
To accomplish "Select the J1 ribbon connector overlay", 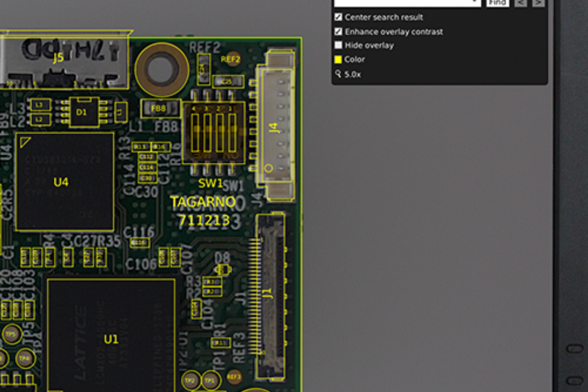I will [268, 294].
